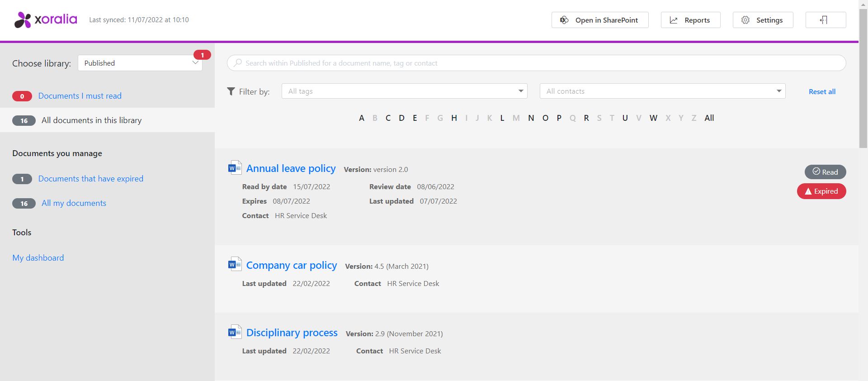Click the Xoralia logo
Image resolution: width=868 pixels, height=381 pixels.
(x=46, y=20)
